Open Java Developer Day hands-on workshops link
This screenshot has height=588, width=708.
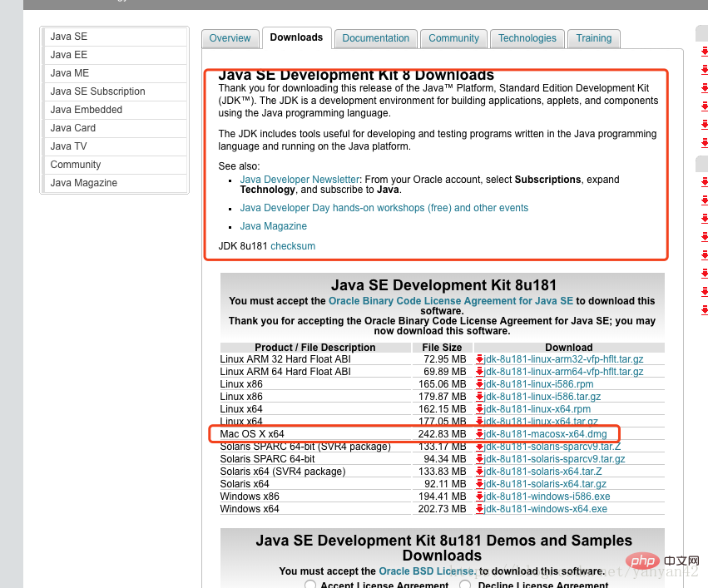[384, 208]
